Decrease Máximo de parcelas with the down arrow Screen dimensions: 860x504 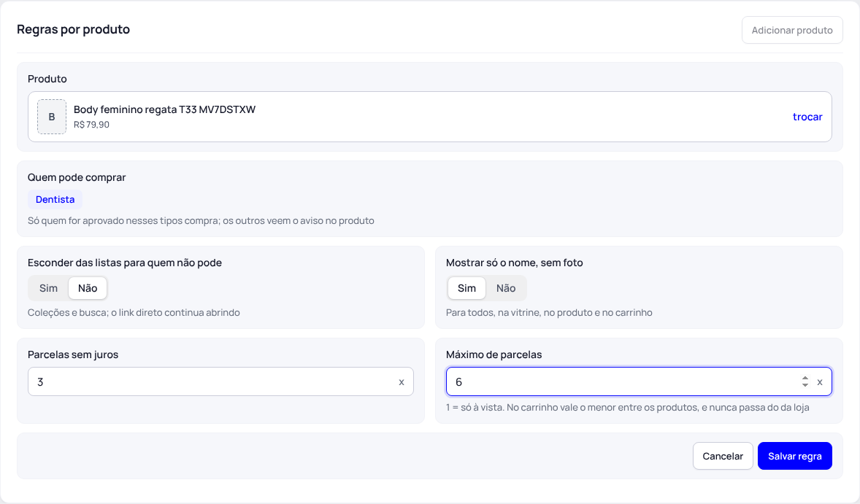coord(805,385)
